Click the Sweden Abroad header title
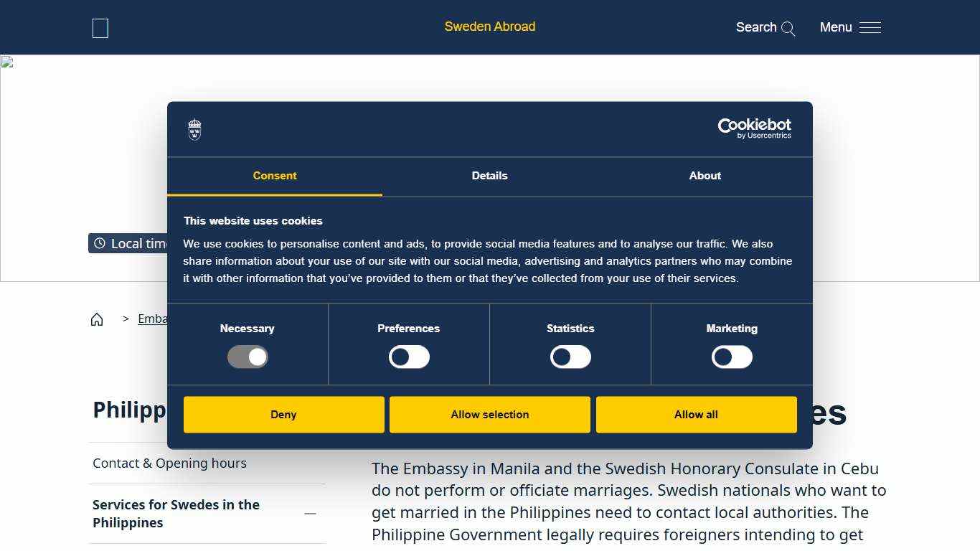Image resolution: width=980 pixels, height=551 pixels. tap(490, 27)
